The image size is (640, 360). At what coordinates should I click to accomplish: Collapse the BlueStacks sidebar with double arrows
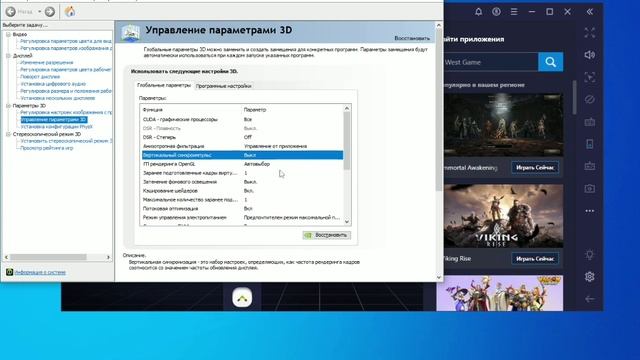point(590,12)
